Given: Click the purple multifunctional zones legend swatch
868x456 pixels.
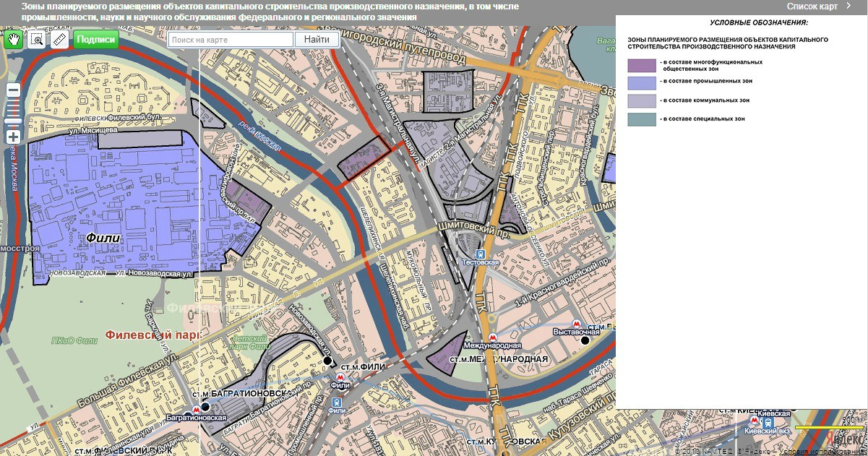Looking at the screenshot, I should (641, 66).
